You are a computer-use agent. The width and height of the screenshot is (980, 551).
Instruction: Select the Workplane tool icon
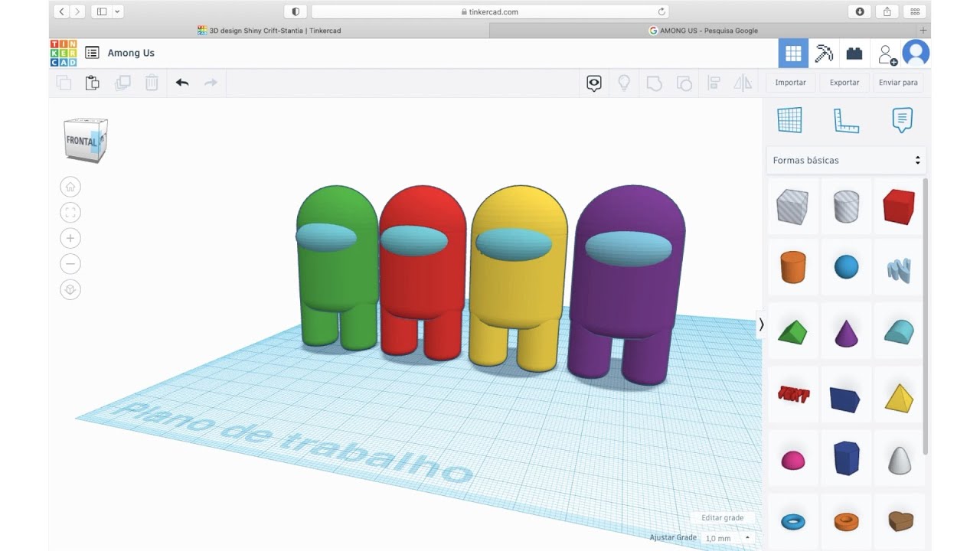point(789,119)
